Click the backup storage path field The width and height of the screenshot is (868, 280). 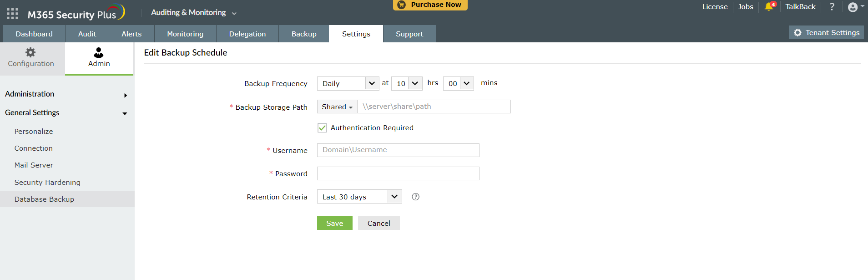[434, 107]
